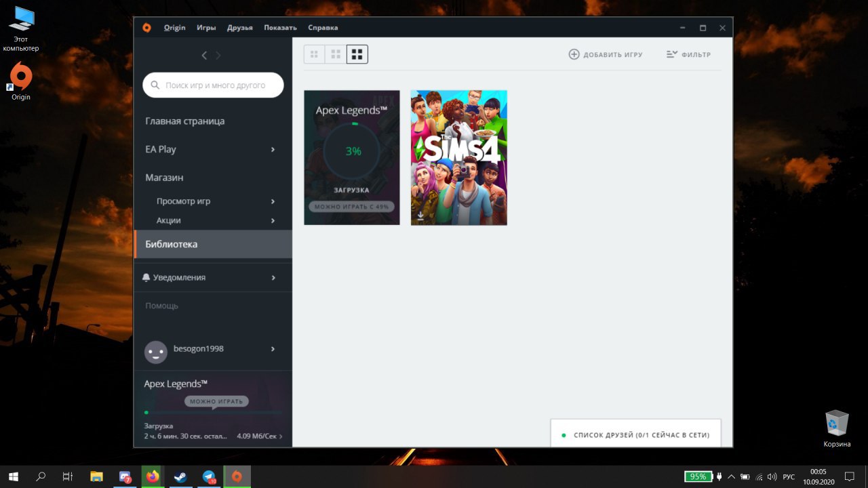Switch to medium tile view
868x488 pixels.
pos(335,54)
